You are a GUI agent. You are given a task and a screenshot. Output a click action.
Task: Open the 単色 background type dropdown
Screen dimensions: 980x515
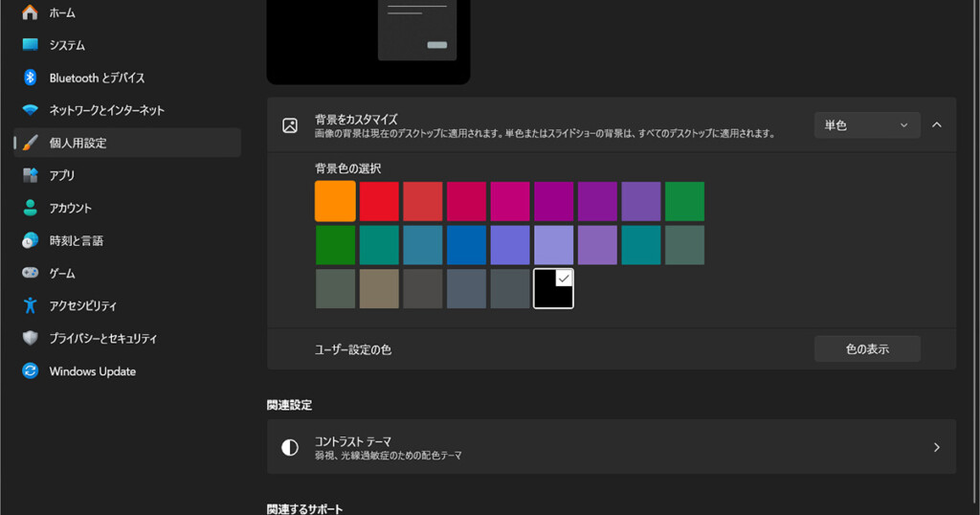click(x=867, y=125)
